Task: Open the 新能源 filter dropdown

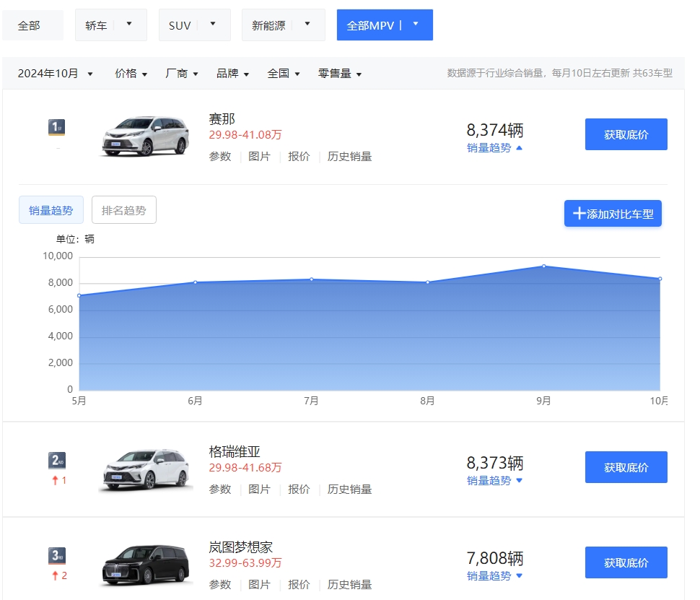Action: click(283, 24)
